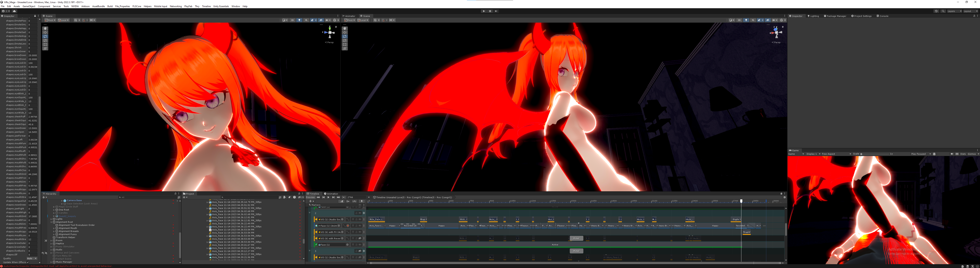Toggle scene lighting in right Scene view
The height and width of the screenshot is (268, 980).
point(746,20)
